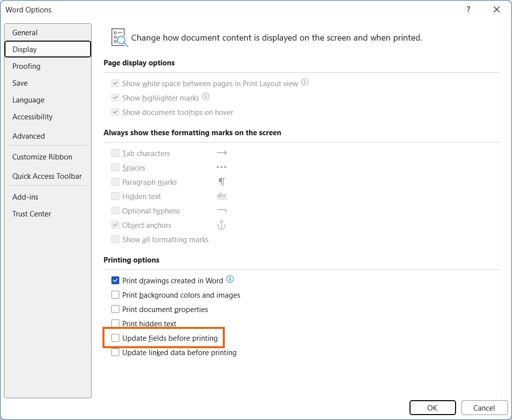Enable Print document properties

click(115, 309)
